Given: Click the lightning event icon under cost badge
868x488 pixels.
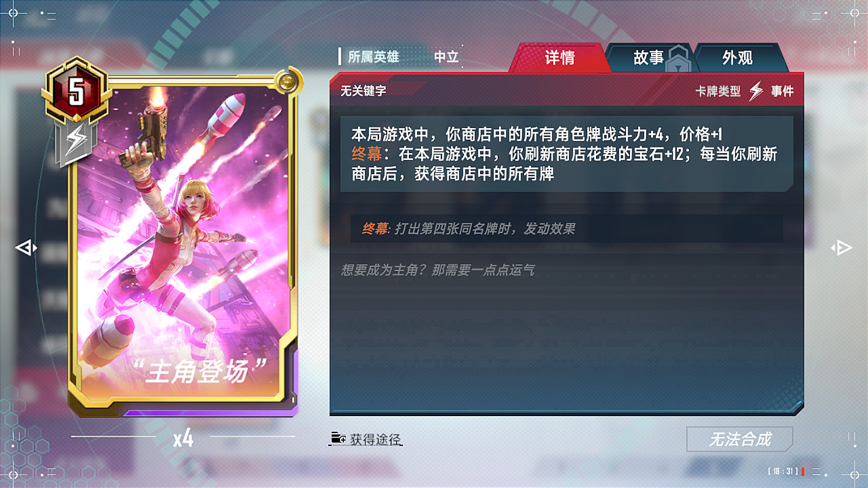Looking at the screenshot, I should click(75, 142).
